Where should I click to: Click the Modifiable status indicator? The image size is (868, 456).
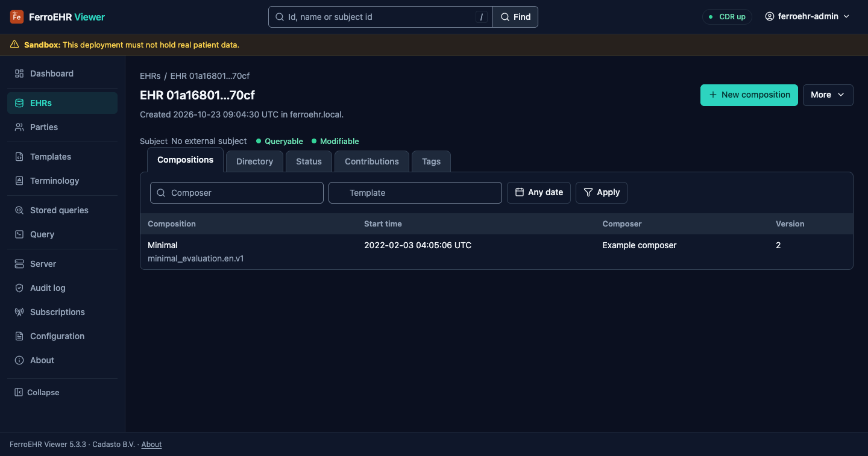335,141
